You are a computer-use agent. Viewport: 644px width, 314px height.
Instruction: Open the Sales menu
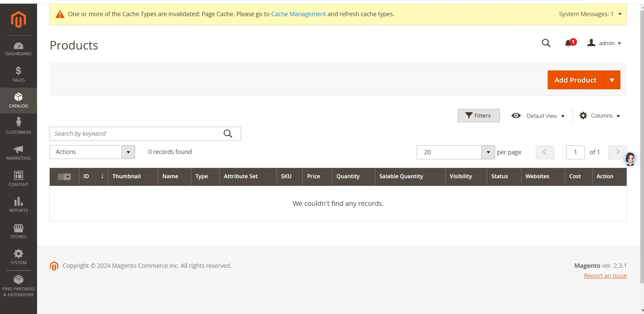[19, 74]
